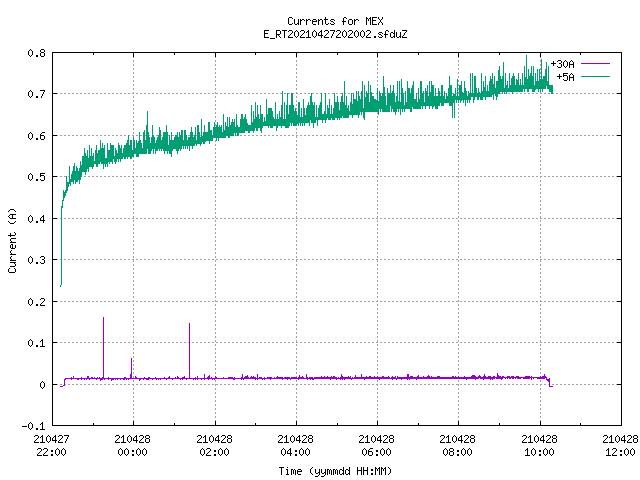
Task: Click the x-axis tick 210428 10:00
Action: click(539, 445)
